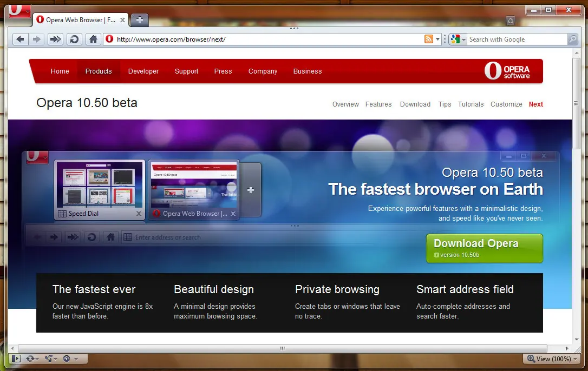Image resolution: width=588 pixels, height=371 pixels.
Task: Expand the Opera Unite dropdown arrow
Action: [x=56, y=359]
